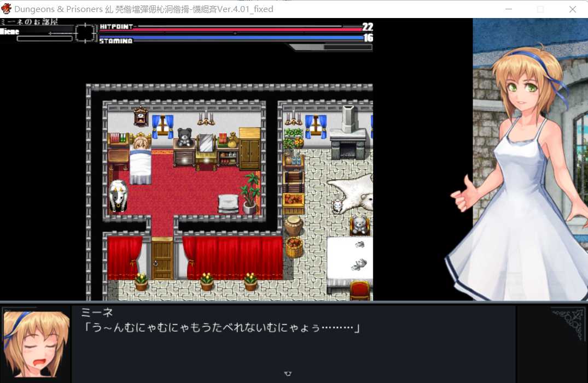The image size is (588, 383).
Task: Click Miine's face portrait in dialogue box
Action: (x=37, y=344)
